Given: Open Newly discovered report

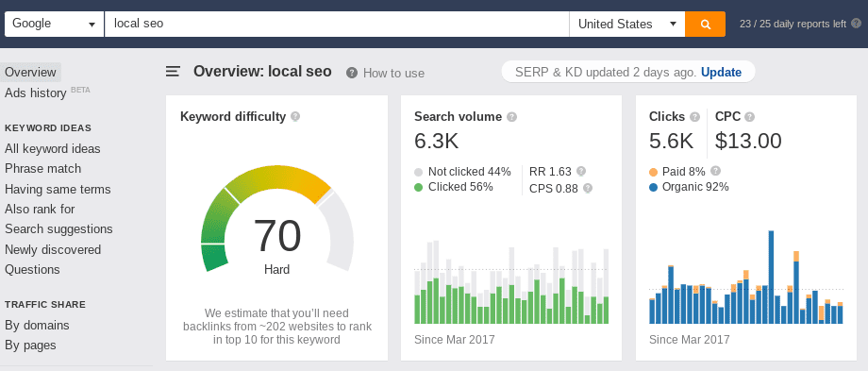Looking at the screenshot, I should (53, 250).
